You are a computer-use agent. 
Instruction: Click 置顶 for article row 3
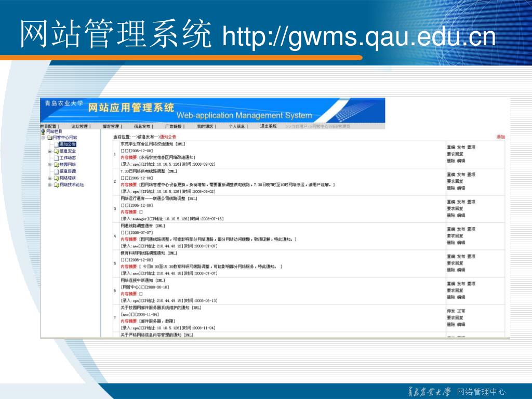[471, 202]
